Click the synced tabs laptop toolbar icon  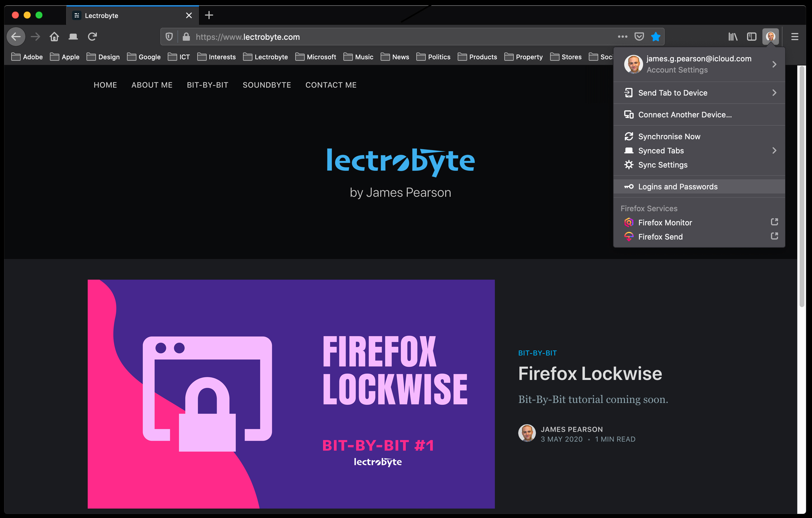click(73, 37)
